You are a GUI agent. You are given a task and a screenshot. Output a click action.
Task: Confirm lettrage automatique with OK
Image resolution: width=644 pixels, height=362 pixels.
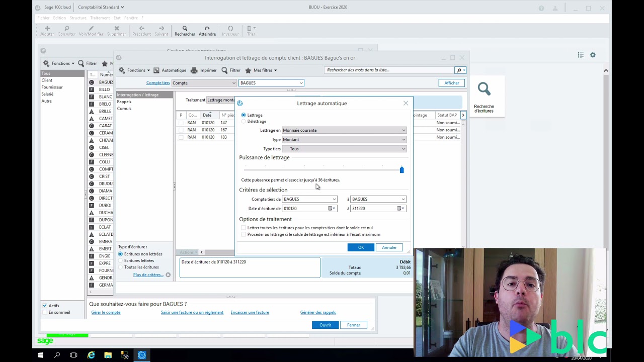(361, 247)
